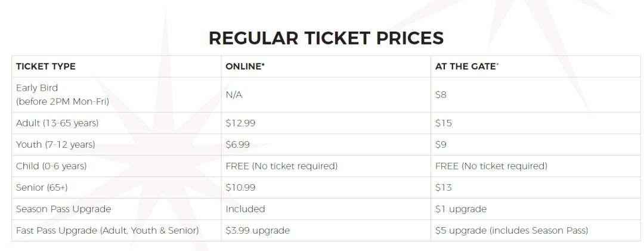This screenshot has width=644, height=251.
Task: Click the Early Bird $8 gate price
Action: click(441, 94)
